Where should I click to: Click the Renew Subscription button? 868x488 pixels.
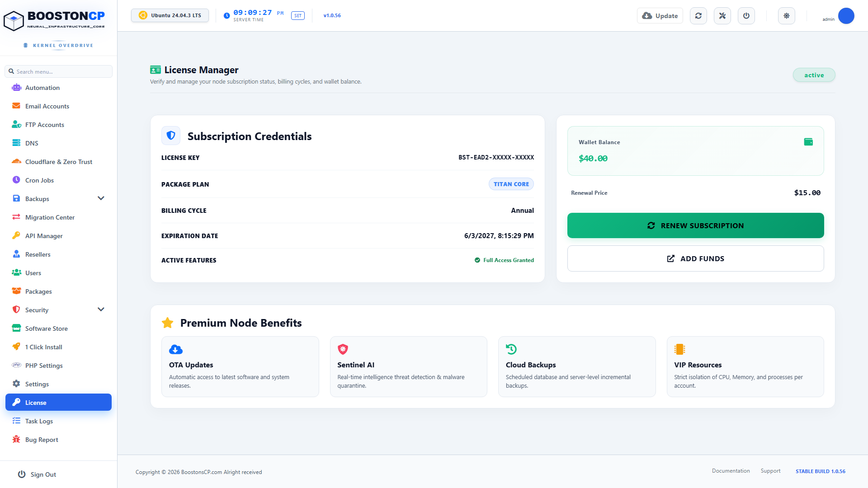tap(695, 225)
